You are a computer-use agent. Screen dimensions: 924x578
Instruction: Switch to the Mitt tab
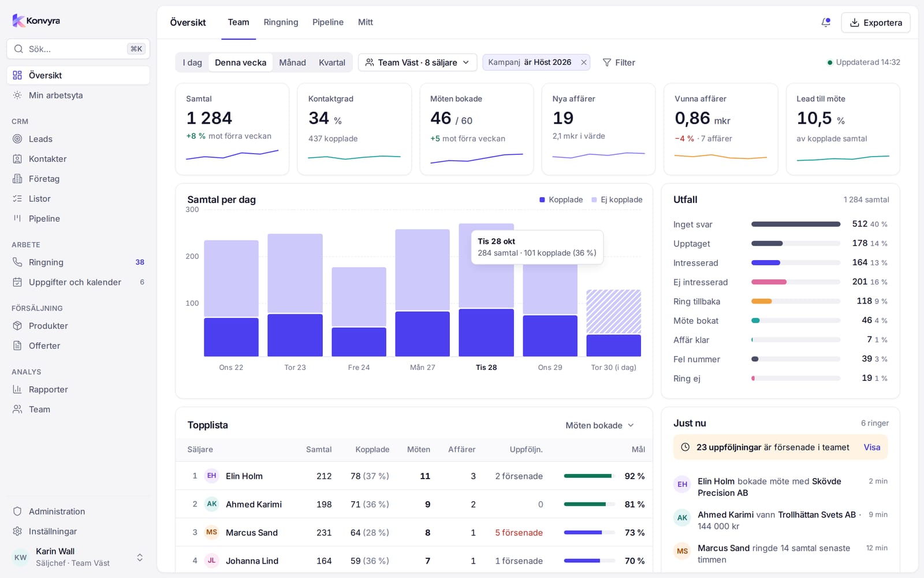(x=366, y=23)
